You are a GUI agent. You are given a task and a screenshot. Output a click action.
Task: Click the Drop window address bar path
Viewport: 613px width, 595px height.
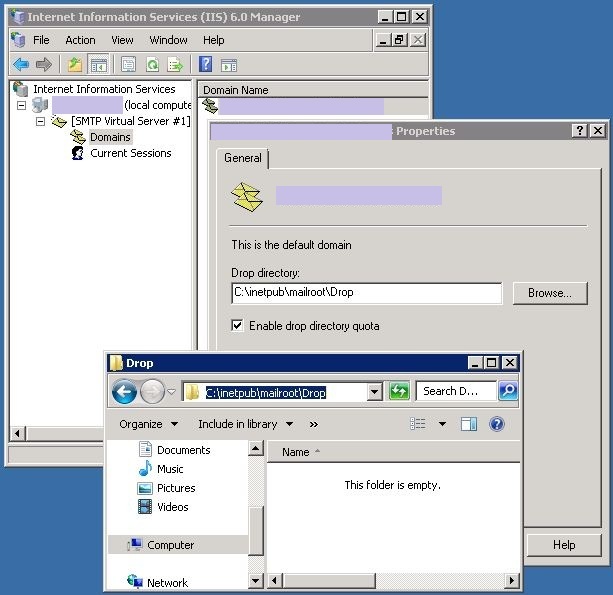click(265, 392)
